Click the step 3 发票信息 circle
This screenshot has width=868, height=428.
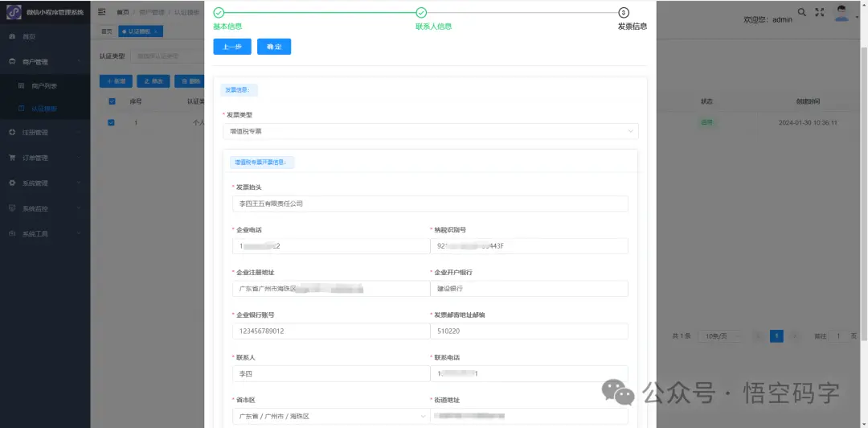click(624, 13)
